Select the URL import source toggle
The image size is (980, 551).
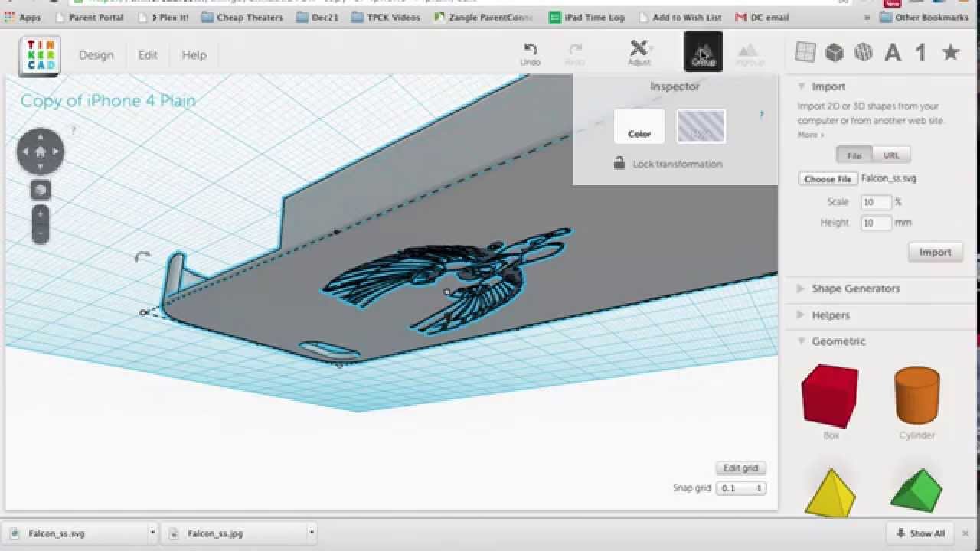pos(891,155)
